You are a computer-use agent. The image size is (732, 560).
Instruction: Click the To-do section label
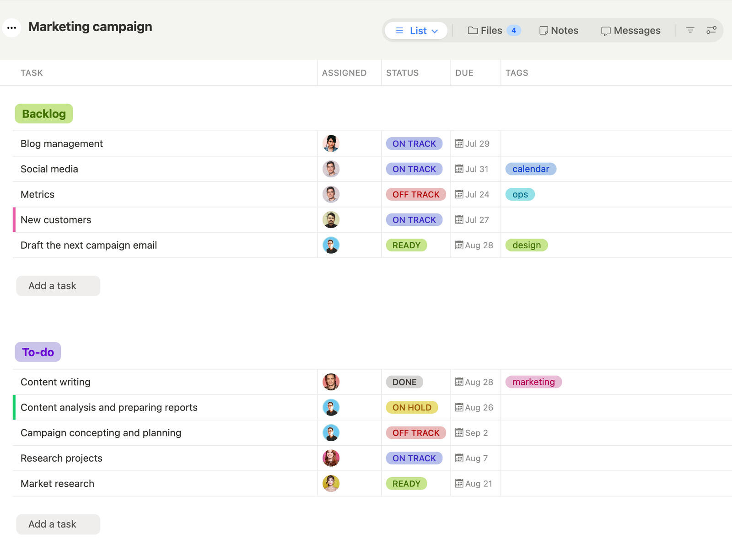(x=38, y=352)
